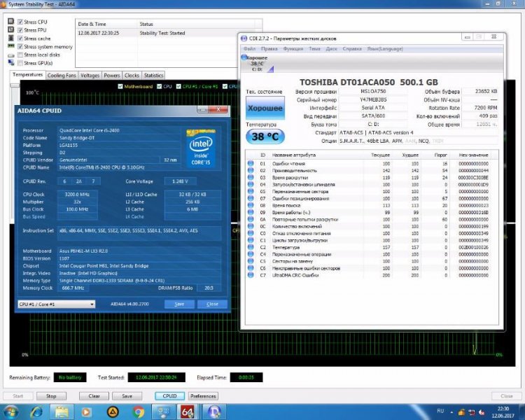Image resolution: width=525 pixels, height=420 pixels.
Task: Open the Функции menu in CDI
Action: tap(293, 49)
